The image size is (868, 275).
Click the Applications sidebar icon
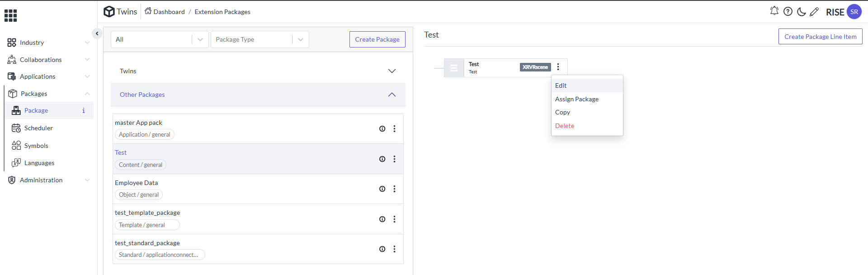point(12,76)
